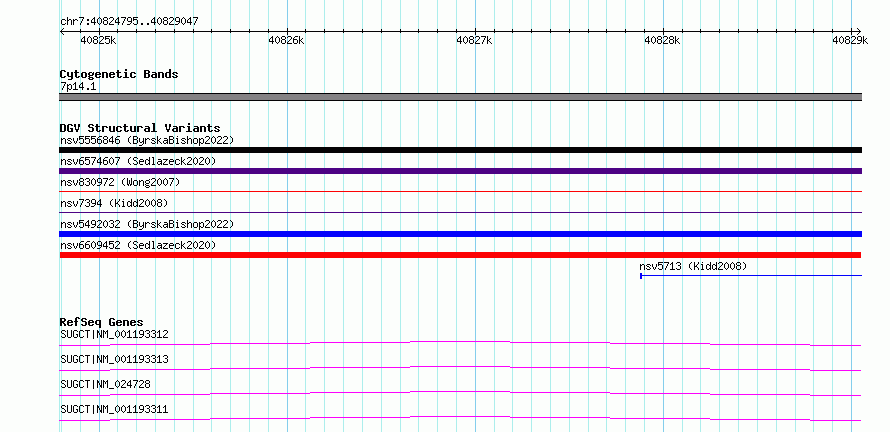
Task: Open the nsv6609452 (Sedlazeck2020) variant label
Action: pyautogui.click(x=138, y=245)
